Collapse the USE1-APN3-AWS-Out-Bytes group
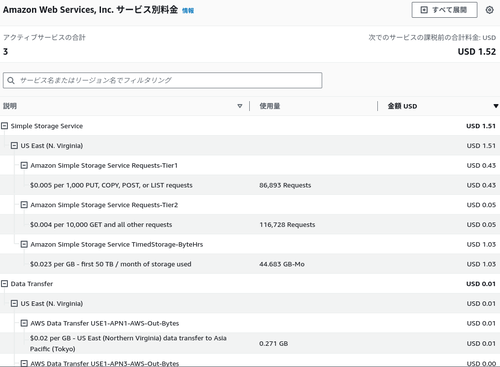The width and height of the screenshot is (500, 367). point(24,363)
